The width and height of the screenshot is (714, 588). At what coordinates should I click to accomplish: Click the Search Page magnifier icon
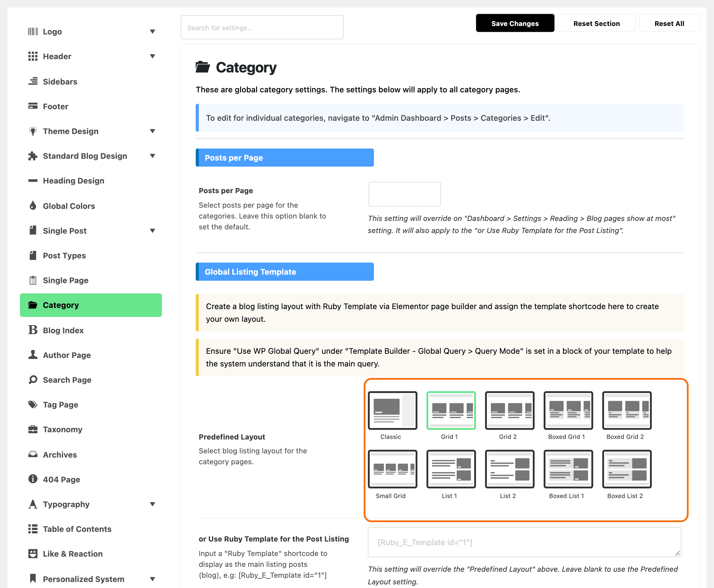pos(33,380)
